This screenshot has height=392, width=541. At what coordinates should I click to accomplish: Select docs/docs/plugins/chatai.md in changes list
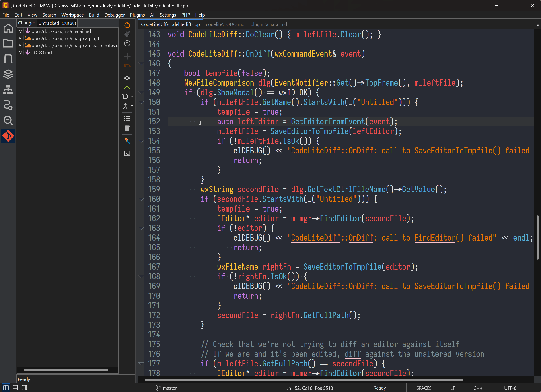coord(61,31)
